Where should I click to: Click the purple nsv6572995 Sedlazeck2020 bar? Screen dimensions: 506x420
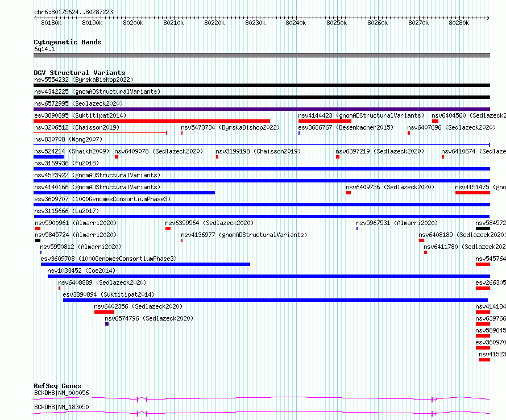(x=262, y=109)
